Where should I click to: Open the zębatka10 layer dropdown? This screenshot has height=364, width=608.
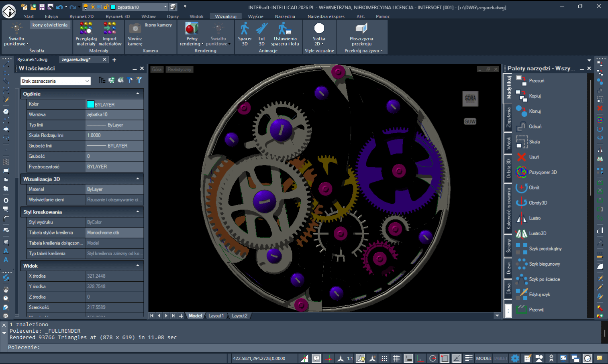tap(165, 7)
